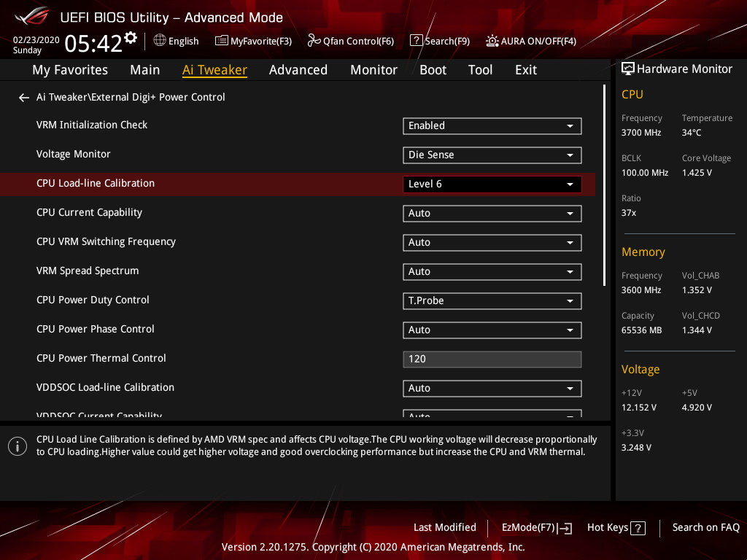Click the +3.3V value 3.248 V
Viewport: 747px width, 560px height.
tap(636, 447)
